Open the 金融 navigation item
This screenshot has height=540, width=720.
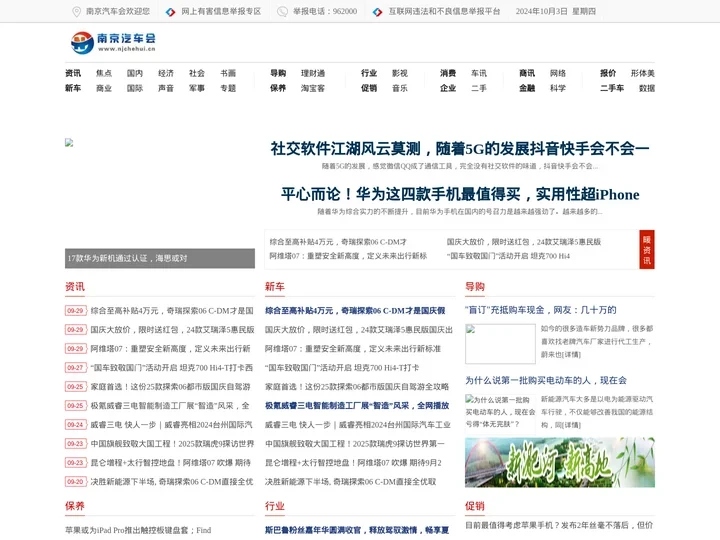point(527,88)
